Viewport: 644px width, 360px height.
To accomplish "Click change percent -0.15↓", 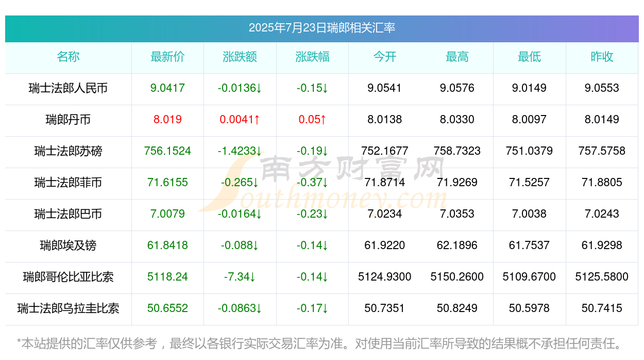I will [312, 88].
